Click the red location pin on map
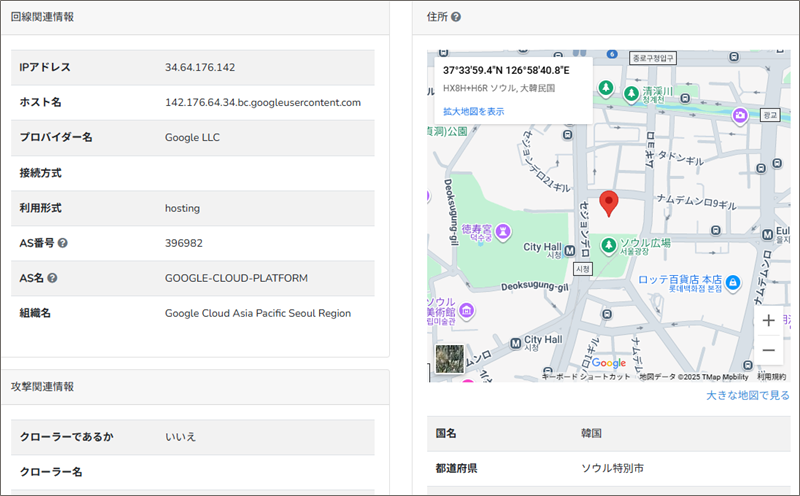 coord(609,203)
